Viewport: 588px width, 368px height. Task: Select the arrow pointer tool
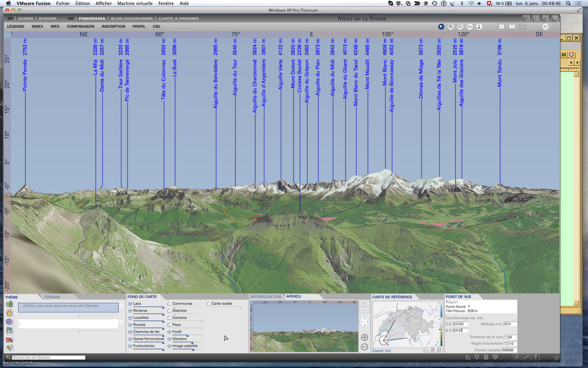pyautogui.click(x=441, y=26)
